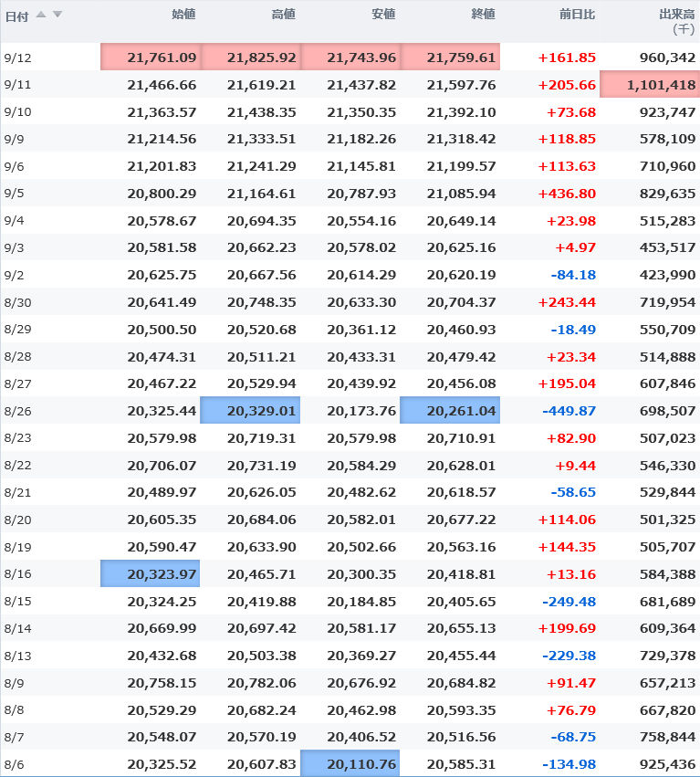Select the 8/30 date cell
The width and height of the screenshot is (700, 777).
click(x=18, y=303)
